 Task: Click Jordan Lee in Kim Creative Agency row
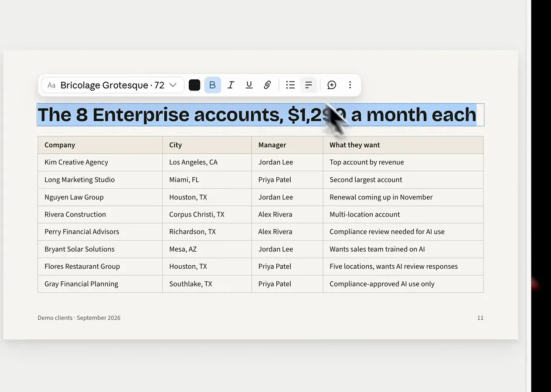tap(287, 162)
